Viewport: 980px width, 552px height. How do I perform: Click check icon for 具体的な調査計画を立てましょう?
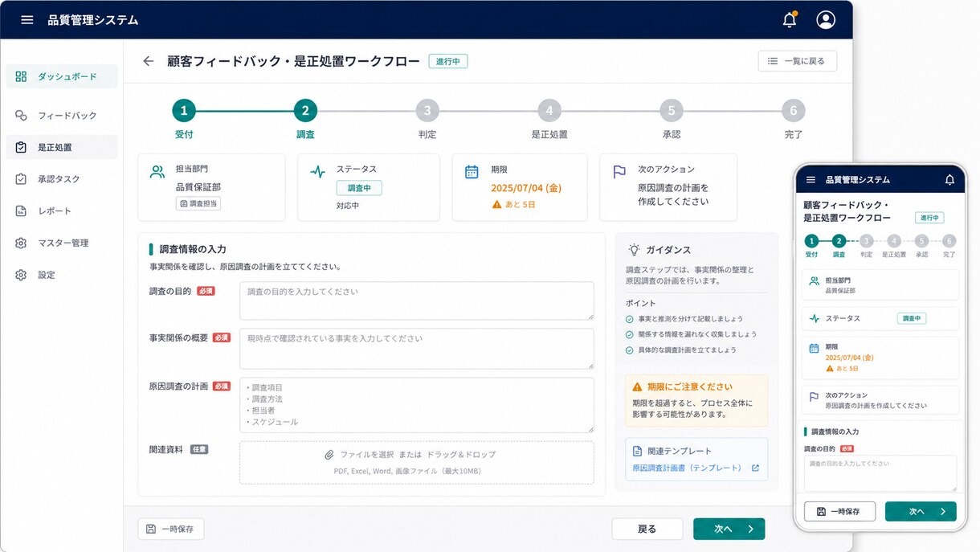(x=630, y=350)
